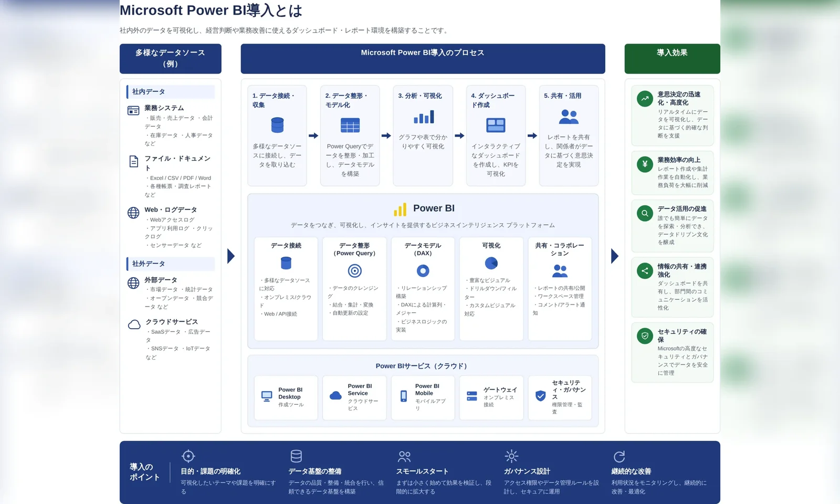Click the 目的・課題の明確化 heading
The height and width of the screenshot is (504, 840).
211,471
